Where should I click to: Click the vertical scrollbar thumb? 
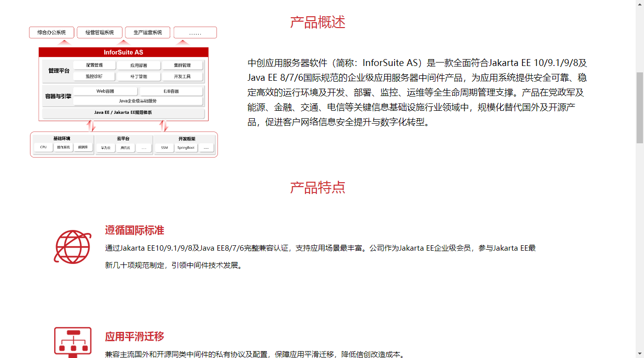point(640,107)
